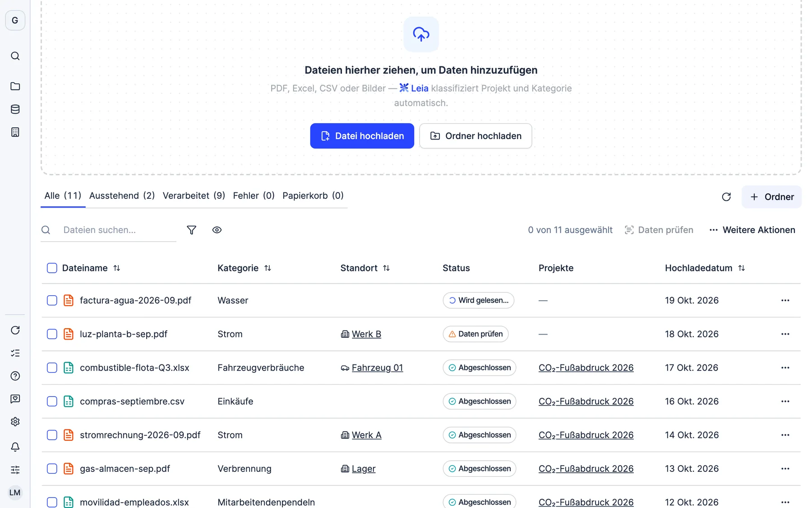812x508 pixels.
Task: Tick the select-all checkbox next to Dateiname
Action: click(52, 268)
